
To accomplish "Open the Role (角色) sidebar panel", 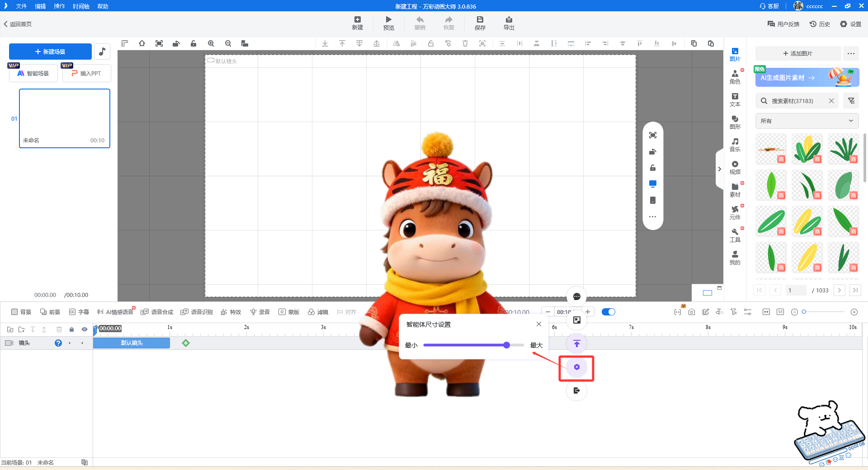I will pyautogui.click(x=735, y=77).
